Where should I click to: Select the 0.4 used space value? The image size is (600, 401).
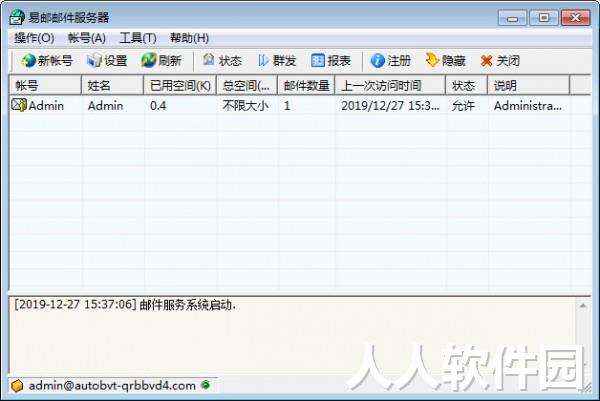(158, 106)
